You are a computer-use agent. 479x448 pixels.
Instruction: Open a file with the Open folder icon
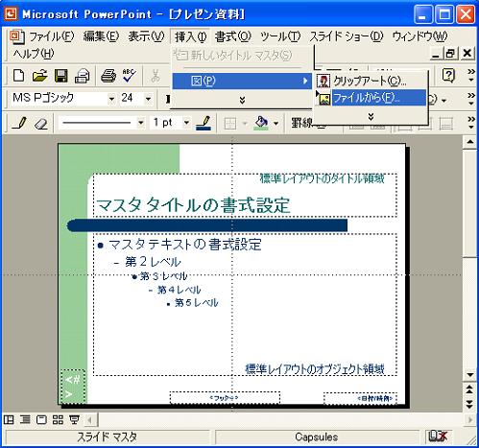pyautogui.click(x=39, y=76)
